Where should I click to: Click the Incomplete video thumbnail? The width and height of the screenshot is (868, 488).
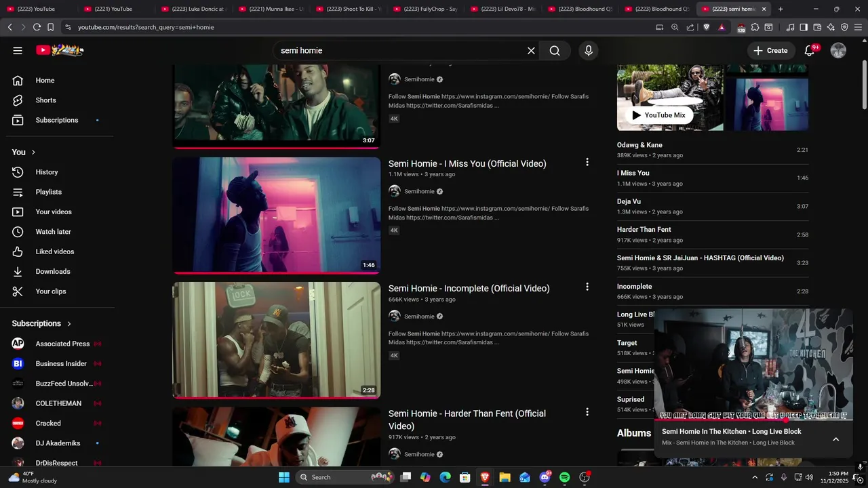(x=277, y=340)
